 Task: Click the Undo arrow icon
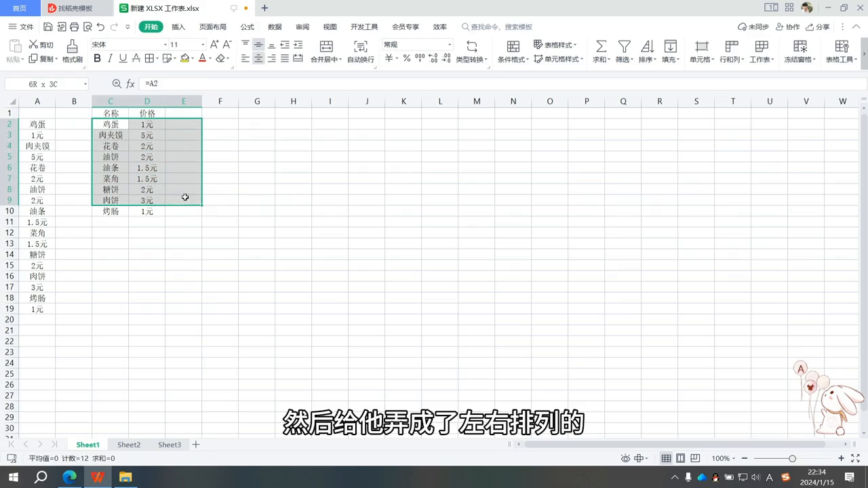[x=100, y=27]
